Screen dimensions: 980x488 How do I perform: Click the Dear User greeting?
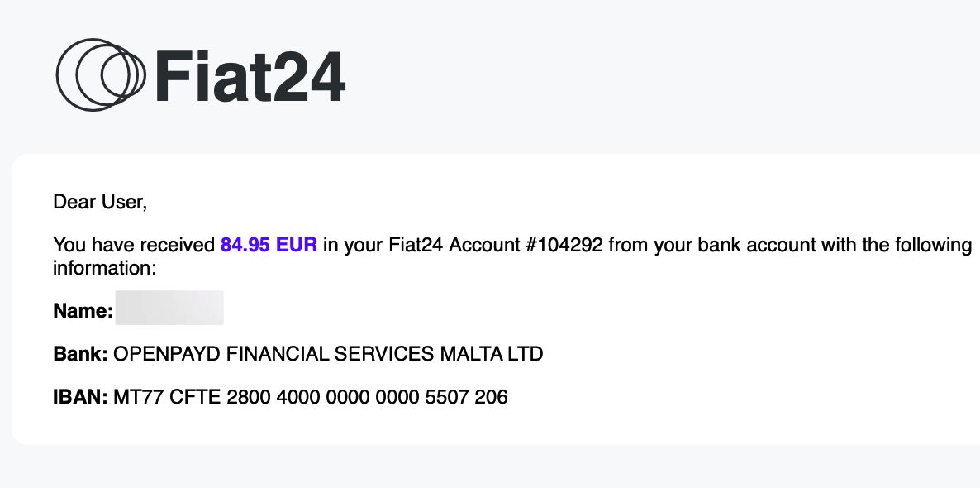tap(99, 201)
